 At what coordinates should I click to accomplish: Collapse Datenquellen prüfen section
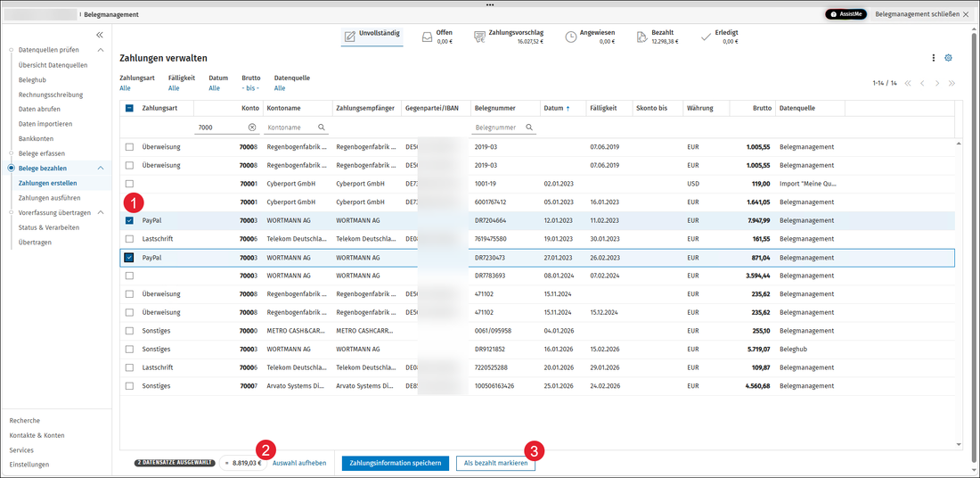click(100, 50)
